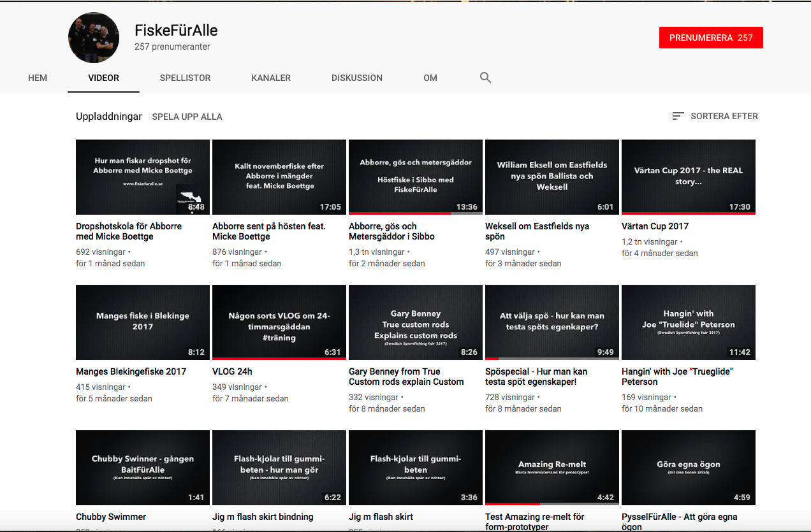Click the Uppladdningar heading
The height and width of the screenshot is (532, 811).
pos(109,117)
